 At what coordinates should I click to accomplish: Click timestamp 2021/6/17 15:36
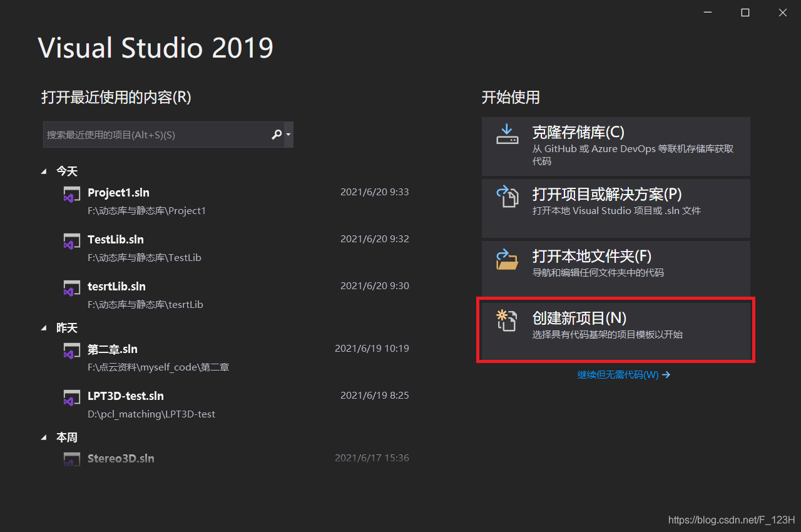[372, 458]
